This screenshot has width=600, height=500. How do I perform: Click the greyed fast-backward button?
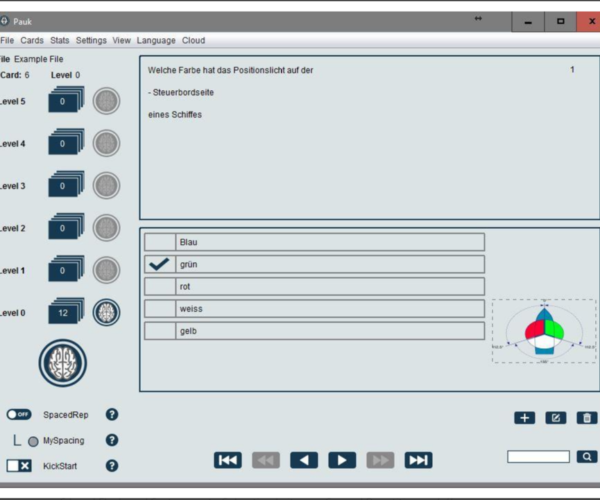pos(266,460)
